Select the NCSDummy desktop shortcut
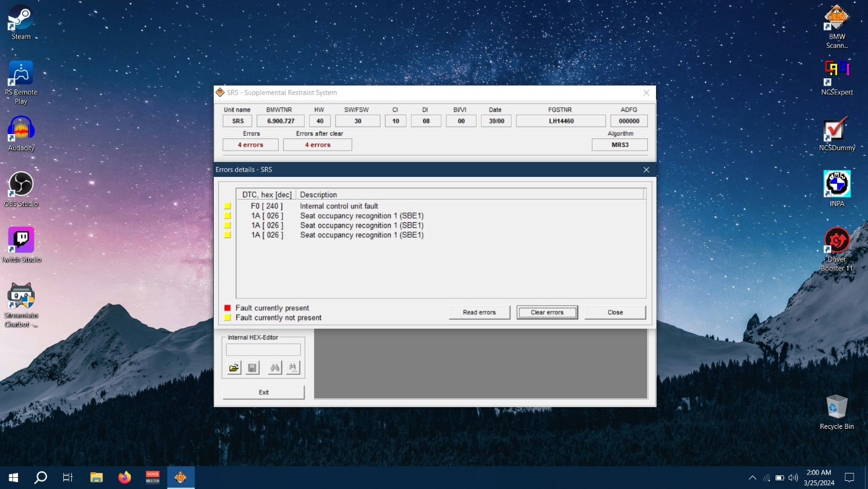This screenshot has width=868, height=489. tap(836, 133)
